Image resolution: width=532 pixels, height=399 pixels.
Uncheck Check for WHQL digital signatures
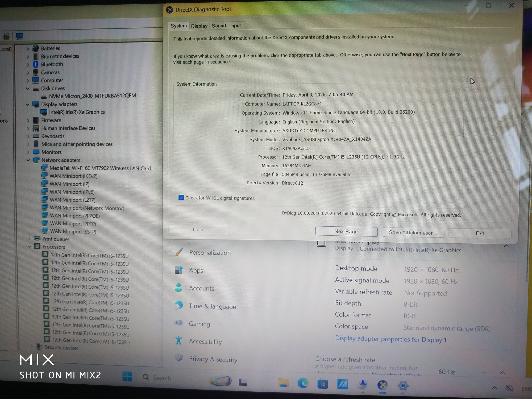pos(181,198)
